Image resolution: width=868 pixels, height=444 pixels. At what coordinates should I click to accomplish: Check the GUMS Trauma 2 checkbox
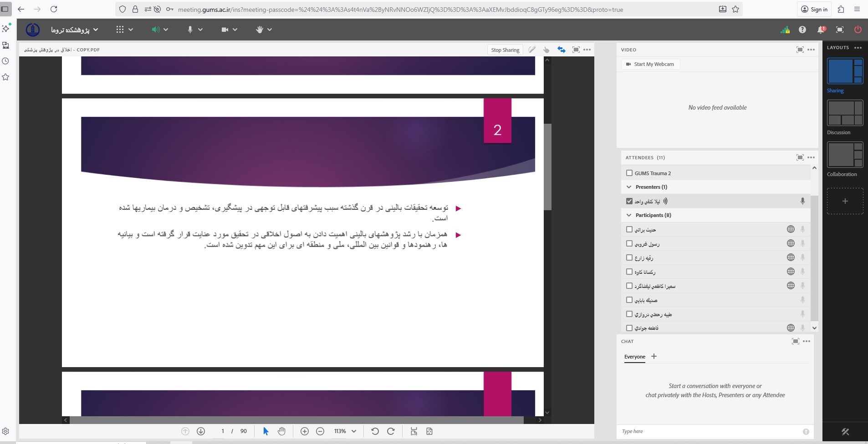[629, 173]
